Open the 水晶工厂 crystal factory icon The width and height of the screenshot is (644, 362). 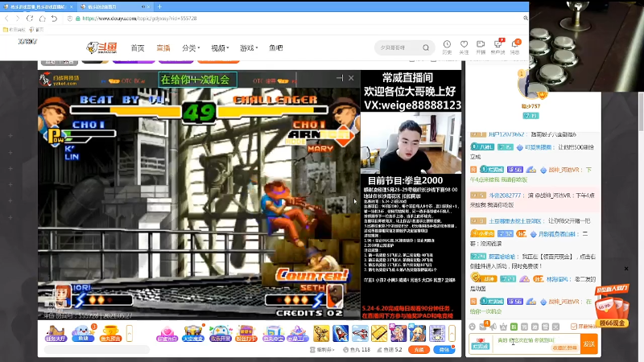(x=298, y=334)
